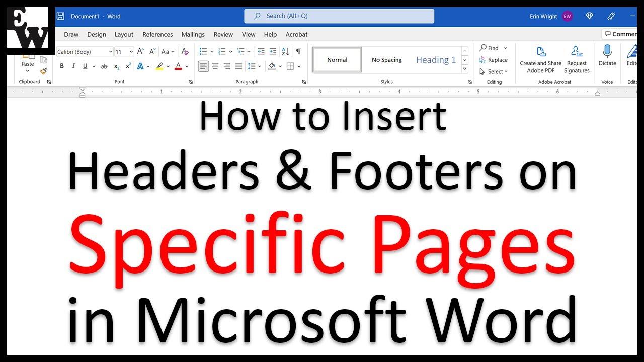Apply the No Spacing style
The width and height of the screenshot is (644, 362).
coord(387,60)
